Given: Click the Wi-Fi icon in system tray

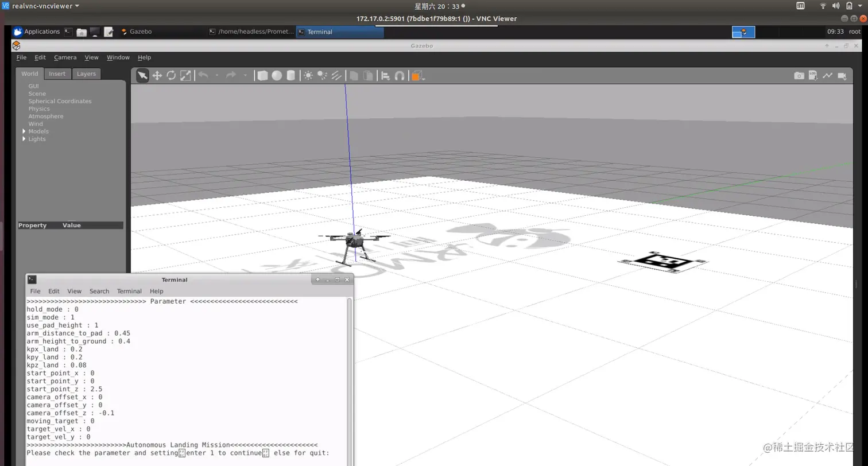Looking at the screenshot, I should click(x=822, y=6).
